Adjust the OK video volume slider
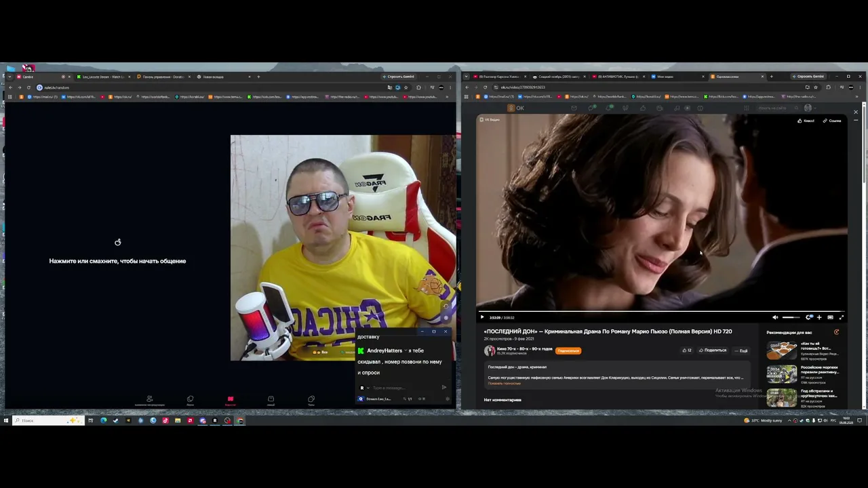The image size is (868, 488). pyautogui.click(x=791, y=317)
